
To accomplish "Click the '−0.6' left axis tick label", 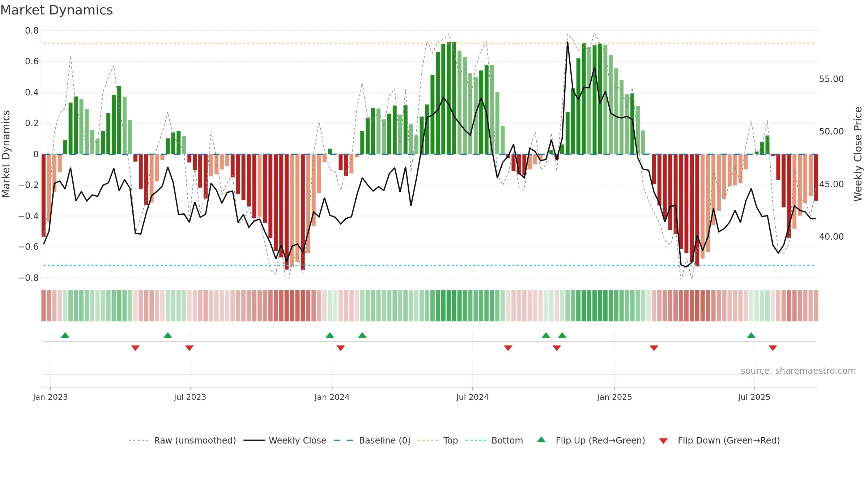I will tap(29, 247).
